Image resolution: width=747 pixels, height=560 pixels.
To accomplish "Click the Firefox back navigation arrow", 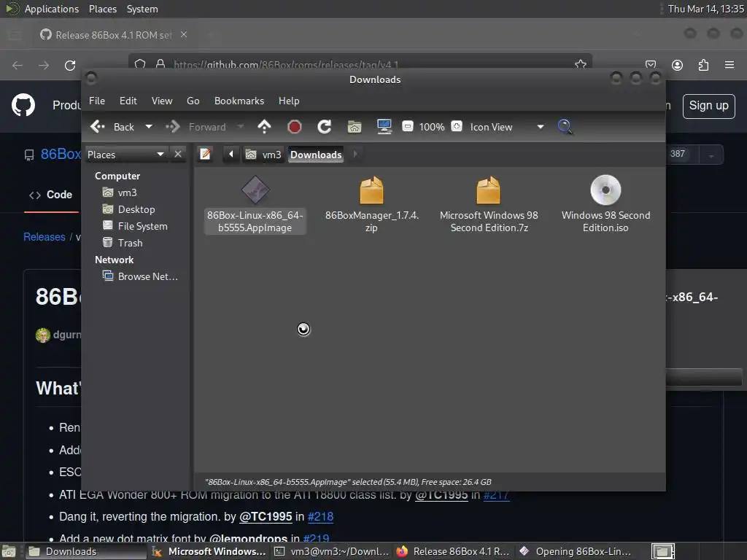I will pos(18,65).
